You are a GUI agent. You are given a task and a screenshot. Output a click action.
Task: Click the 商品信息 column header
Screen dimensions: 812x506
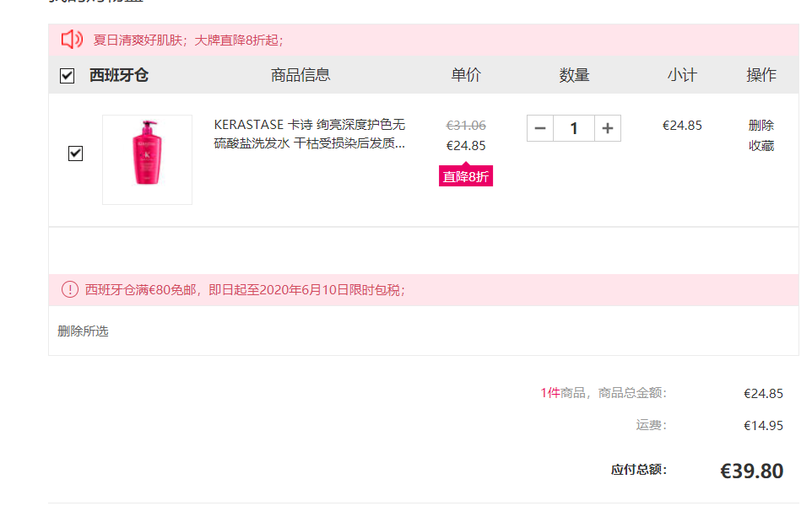coord(300,75)
